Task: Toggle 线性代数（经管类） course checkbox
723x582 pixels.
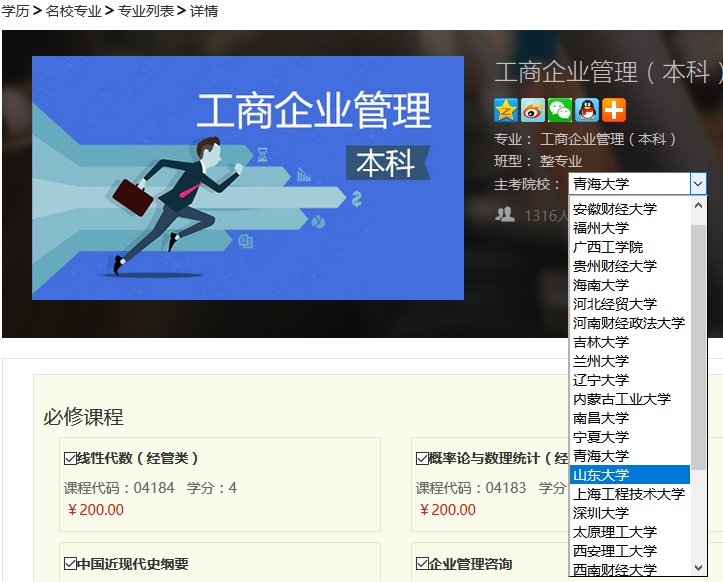Action: [70, 458]
